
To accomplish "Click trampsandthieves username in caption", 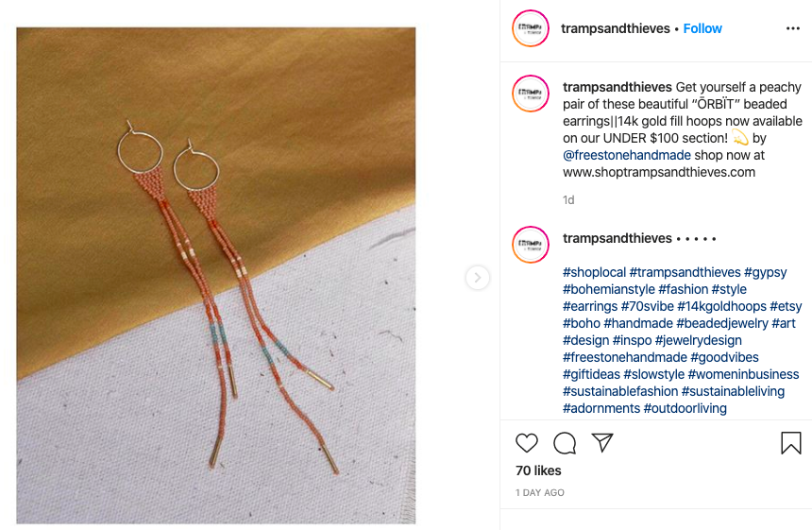I will pos(617,87).
